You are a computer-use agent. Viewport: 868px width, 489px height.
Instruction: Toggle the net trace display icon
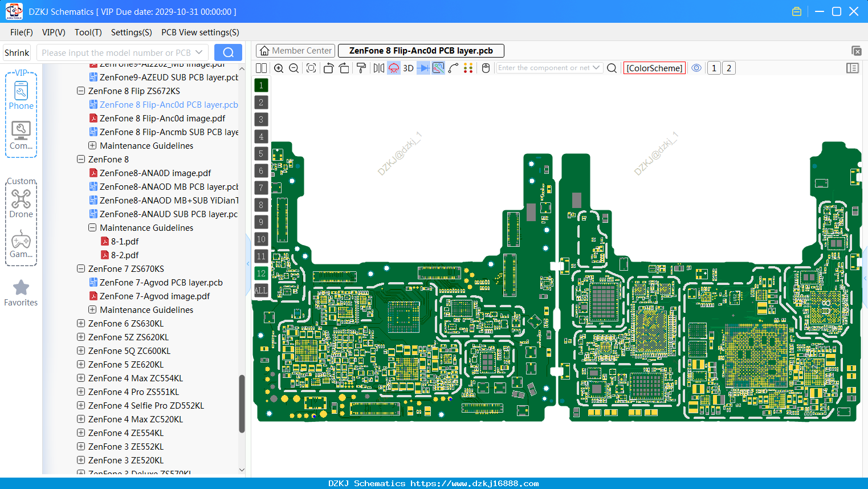coord(438,68)
